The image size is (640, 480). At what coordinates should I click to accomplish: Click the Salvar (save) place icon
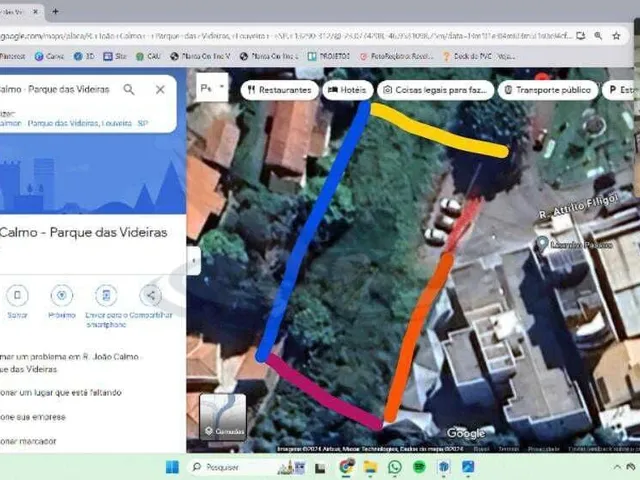tap(17, 295)
